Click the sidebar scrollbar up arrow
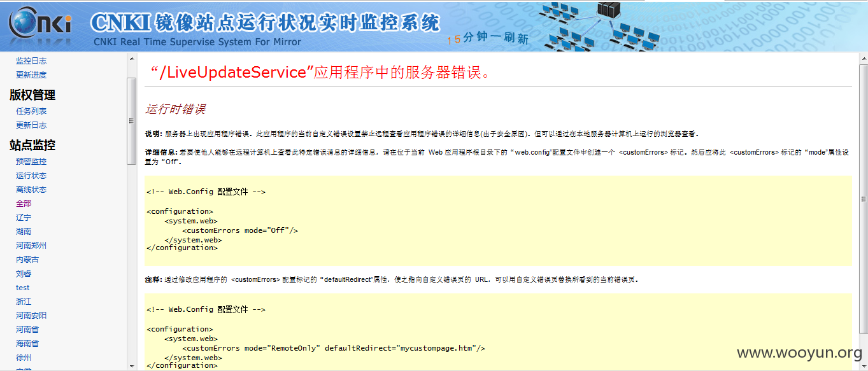This screenshot has width=868, height=371. tap(132, 59)
